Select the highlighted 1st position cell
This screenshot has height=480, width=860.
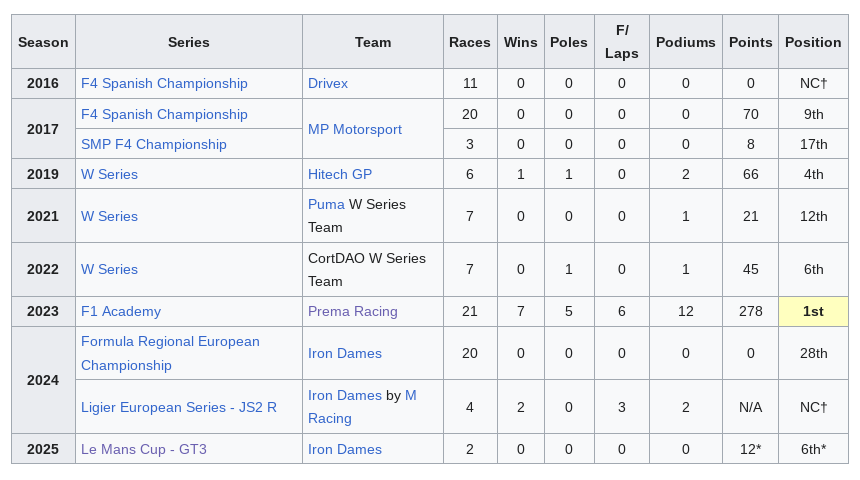click(813, 312)
